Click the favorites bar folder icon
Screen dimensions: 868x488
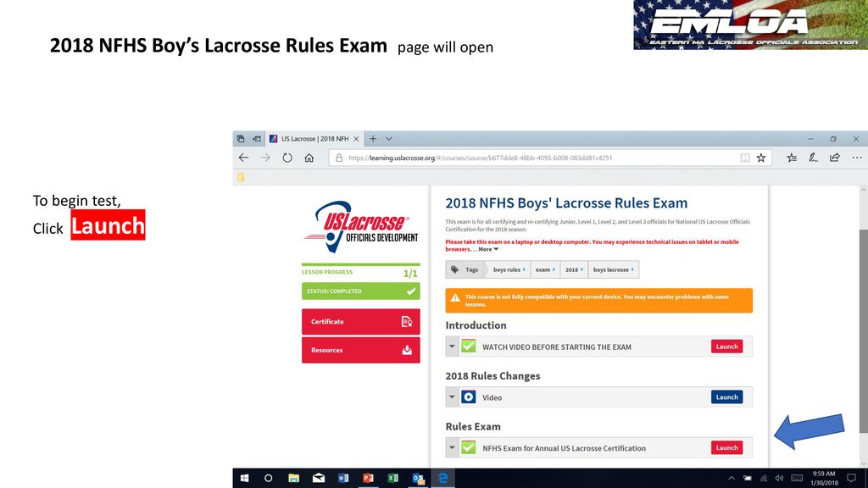coord(241,177)
